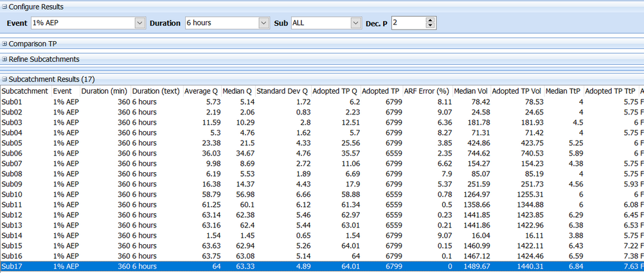Increase decimal places with up arrow

coord(430,20)
